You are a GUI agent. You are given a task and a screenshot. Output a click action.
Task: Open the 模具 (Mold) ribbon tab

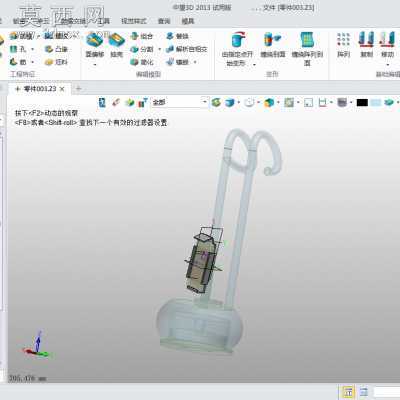click(188, 21)
